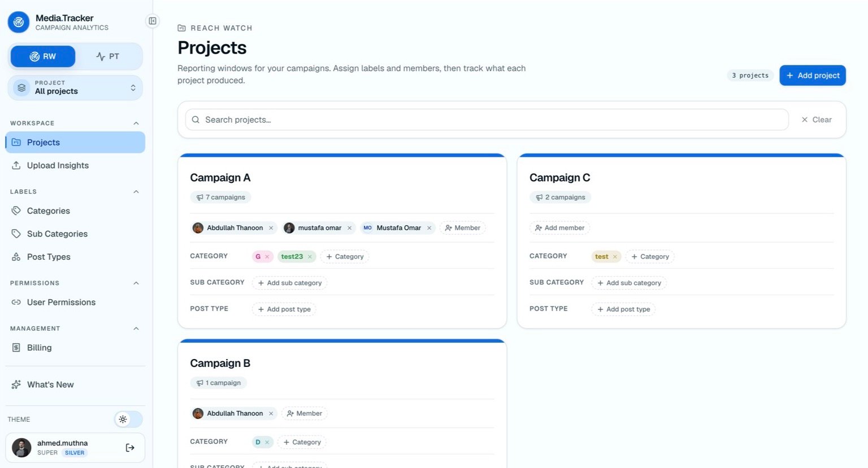Remove Abdullah Thanoon from Campaign B
This screenshot has height=468, width=868.
pyautogui.click(x=271, y=414)
